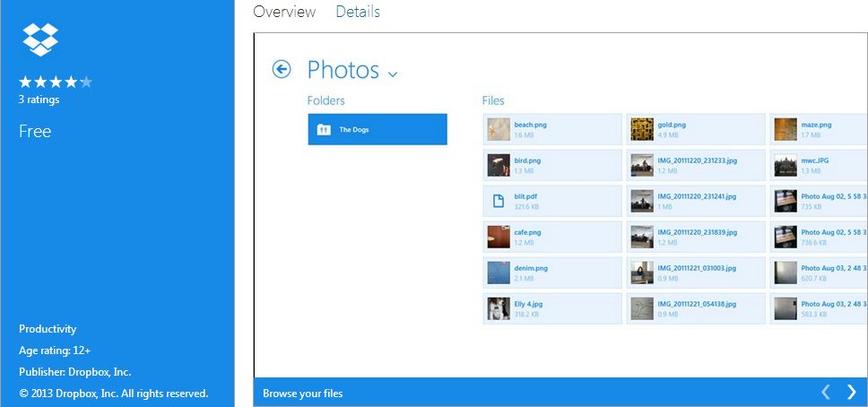The height and width of the screenshot is (407, 868).
Task: Click the Browse your files caption
Action: (303, 394)
